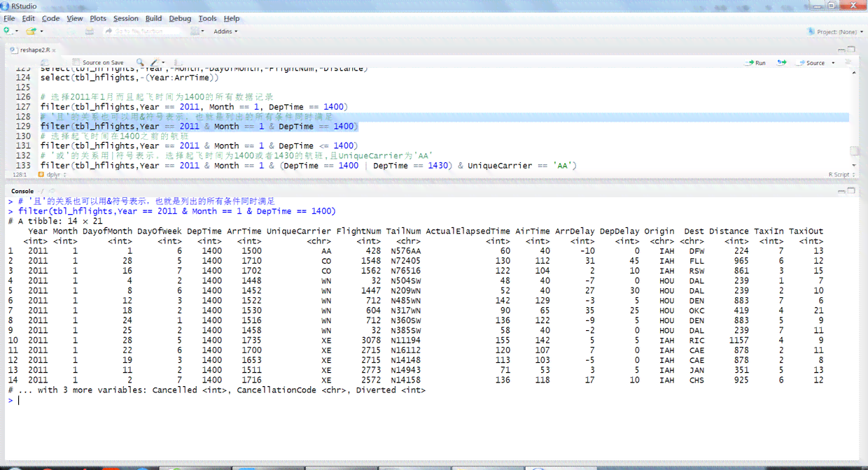Open the Tools menu
This screenshot has height=470, width=868.
[x=207, y=18]
